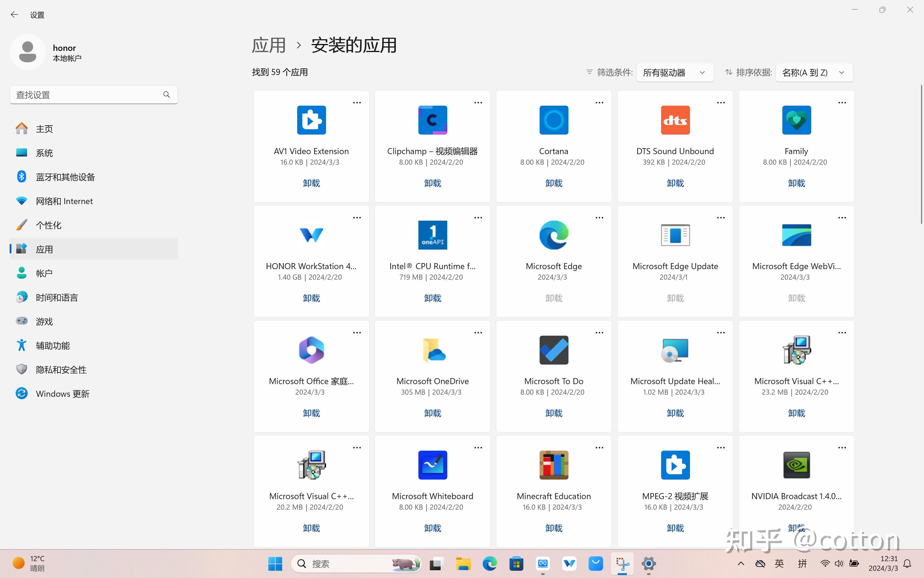
Task: Open 网络和 Internet in the sidebar
Action: coord(94,201)
